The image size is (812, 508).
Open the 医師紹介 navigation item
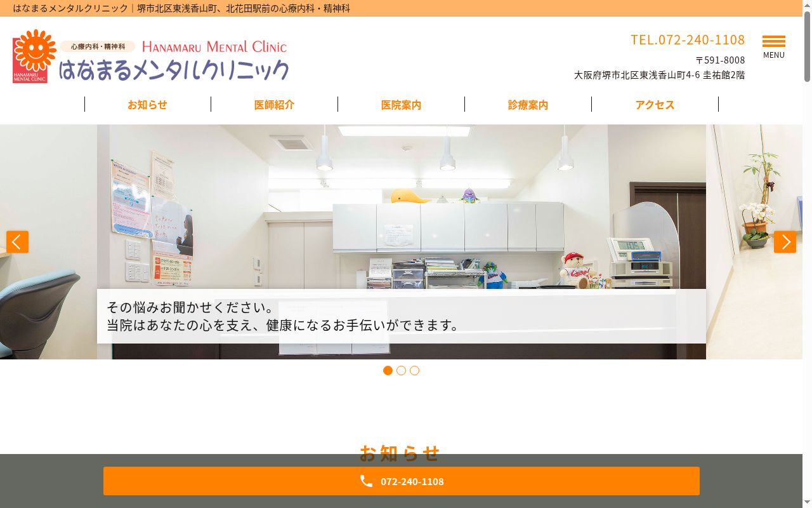(x=274, y=105)
